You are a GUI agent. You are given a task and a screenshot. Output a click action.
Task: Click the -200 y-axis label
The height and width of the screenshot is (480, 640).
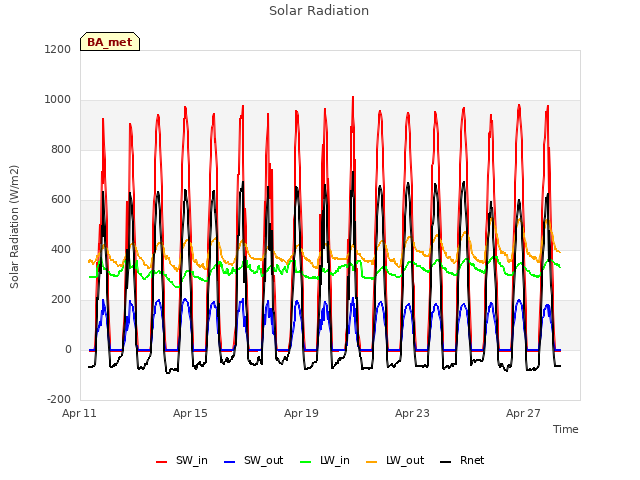[59, 400]
